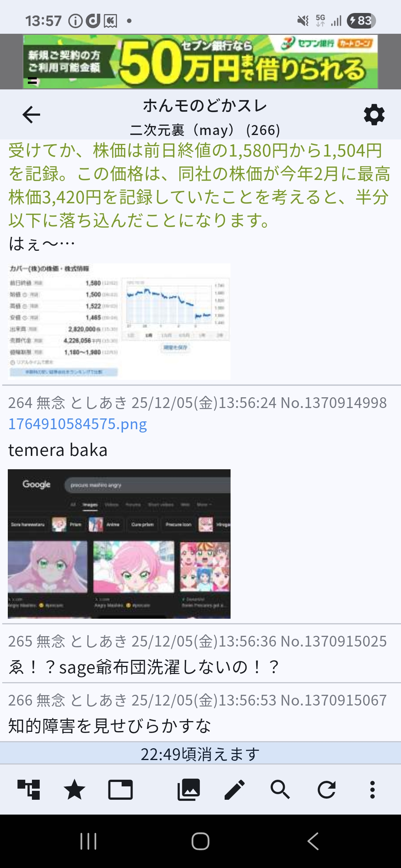Image resolution: width=401 pixels, height=868 pixels.
Task: Open the three-dot overflow menu
Action: (x=372, y=789)
